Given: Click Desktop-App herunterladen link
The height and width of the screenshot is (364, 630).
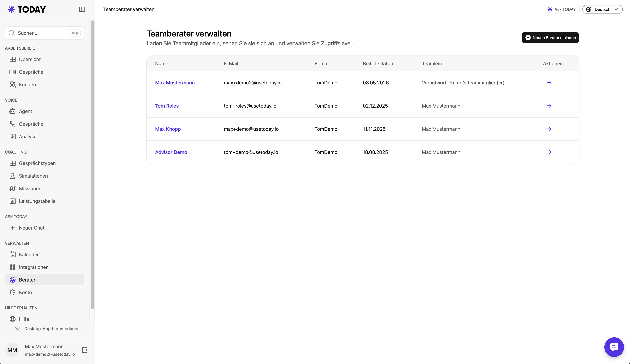Looking at the screenshot, I should (x=48, y=329).
